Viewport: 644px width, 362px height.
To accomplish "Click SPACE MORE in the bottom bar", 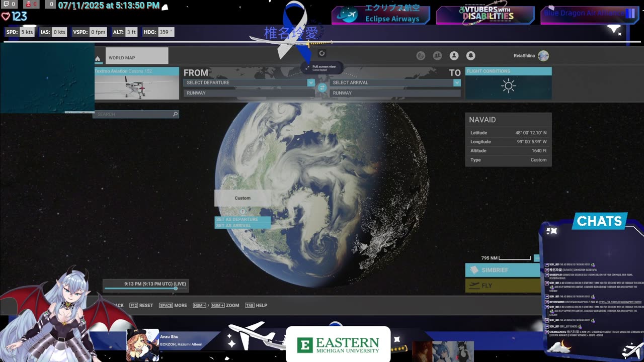I will (x=173, y=305).
